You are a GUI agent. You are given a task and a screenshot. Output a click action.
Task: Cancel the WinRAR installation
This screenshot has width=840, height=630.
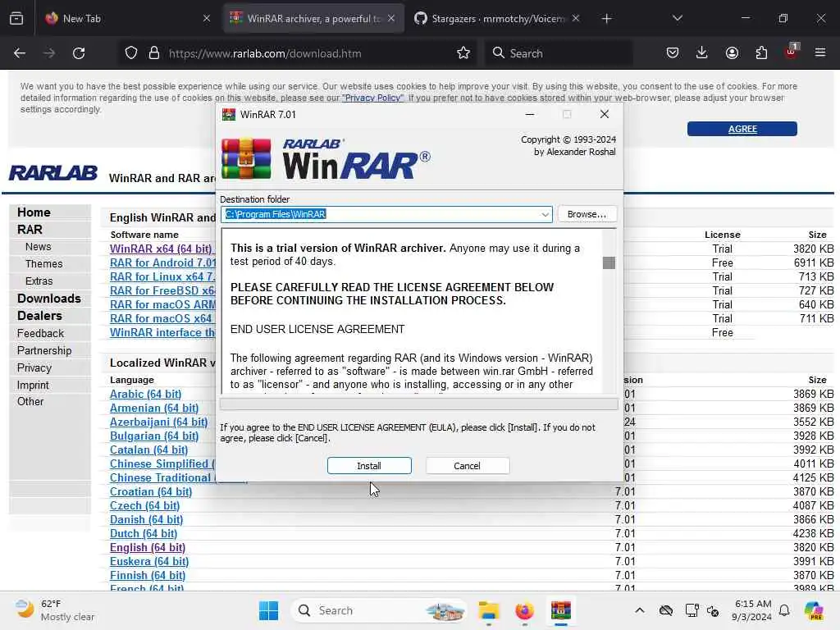click(467, 466)
